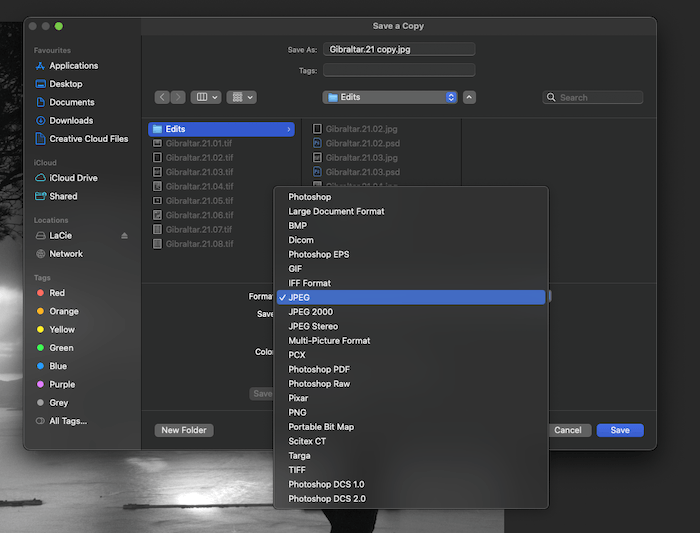Click the Save As filename field
The height and width of the screenshot is (533, 700).
point(398,49)
